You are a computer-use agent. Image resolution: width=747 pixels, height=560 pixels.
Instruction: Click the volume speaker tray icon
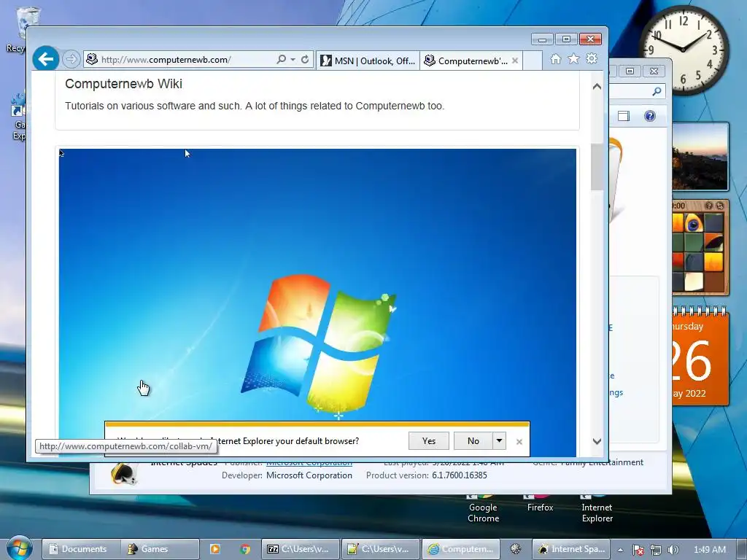(673, 550)
